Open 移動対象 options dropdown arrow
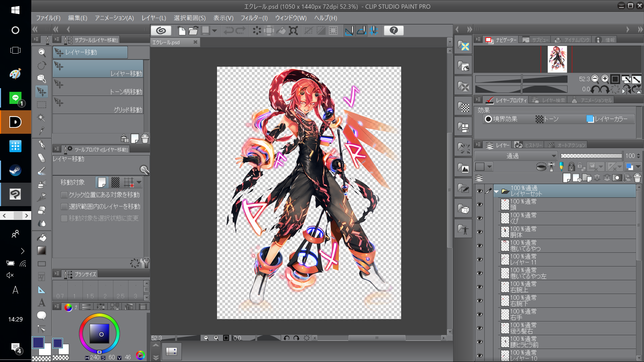This screenshot has height=362, width=644. point(139,182)
